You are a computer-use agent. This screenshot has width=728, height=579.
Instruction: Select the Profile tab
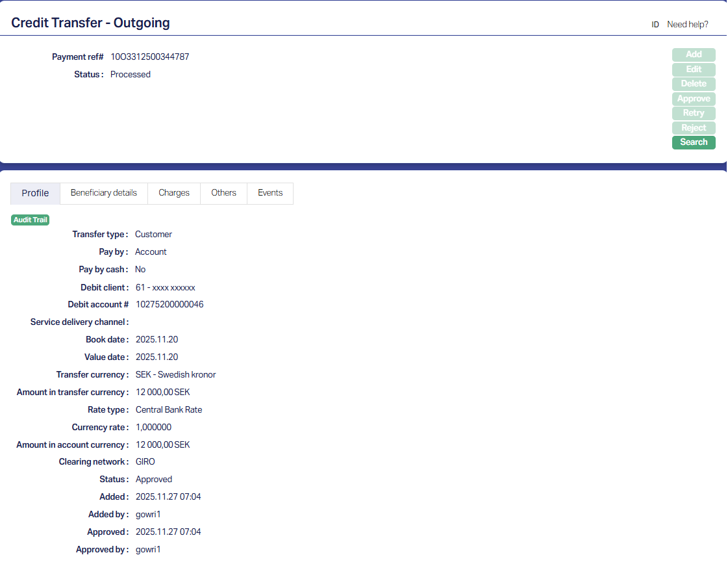coord(35,193)
